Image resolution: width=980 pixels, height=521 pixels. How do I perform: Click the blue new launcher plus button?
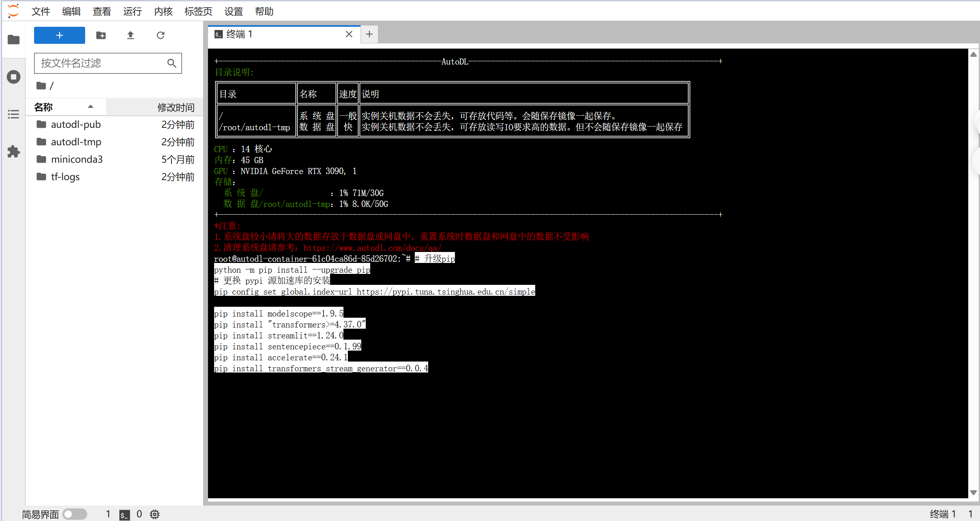point(60,35)
